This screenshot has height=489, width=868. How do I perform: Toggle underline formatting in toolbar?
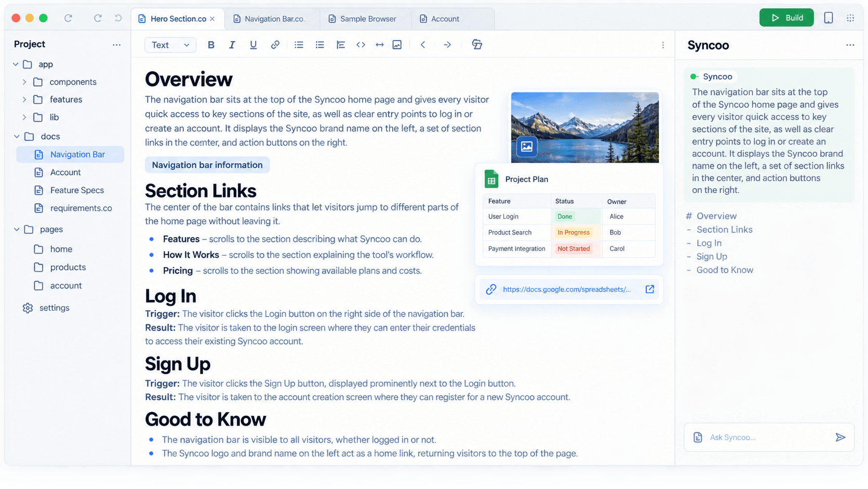253,45
